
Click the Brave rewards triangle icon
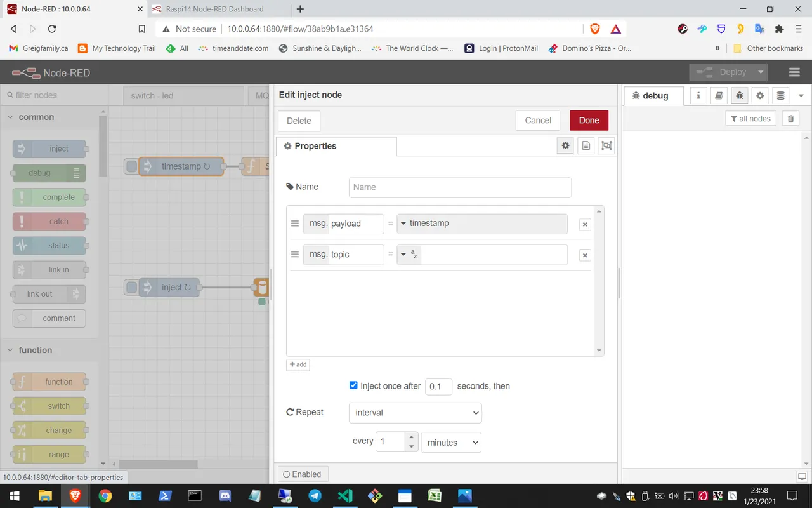(615, 29)
